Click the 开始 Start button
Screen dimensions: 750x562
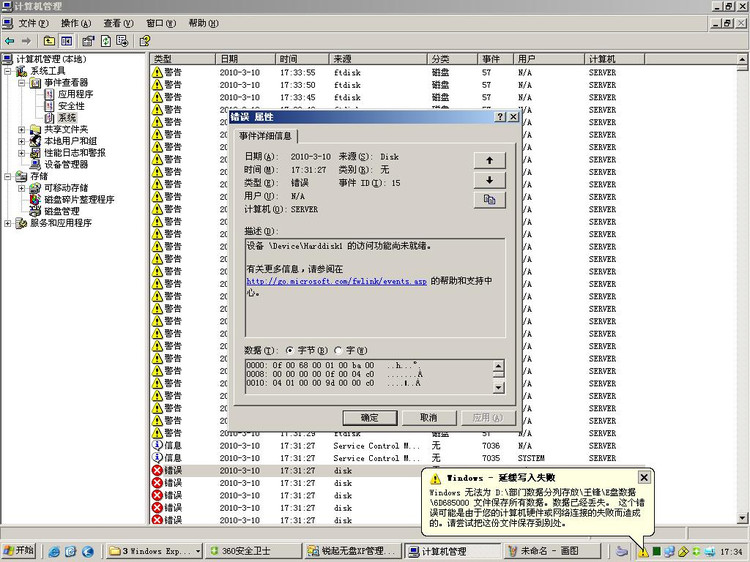[19, 551]
